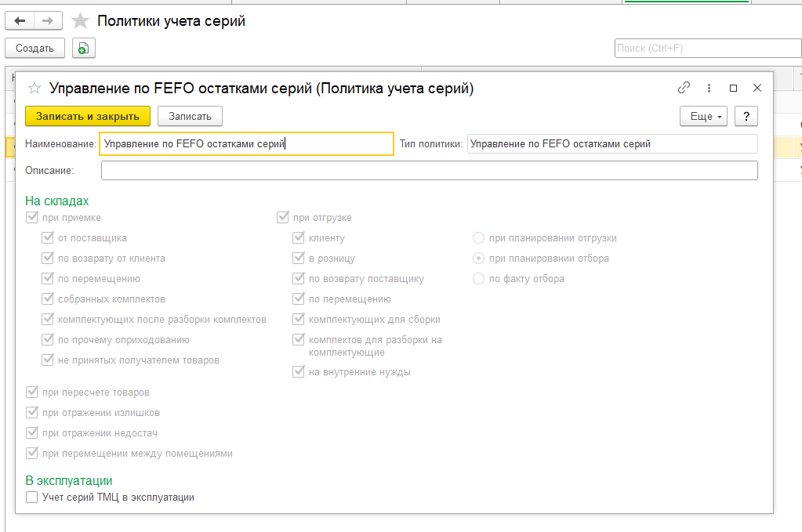Enable Учет серий ТМЦ в эксплуатации
Viewport: 802px width, 532px height.
tap(32, 497)
